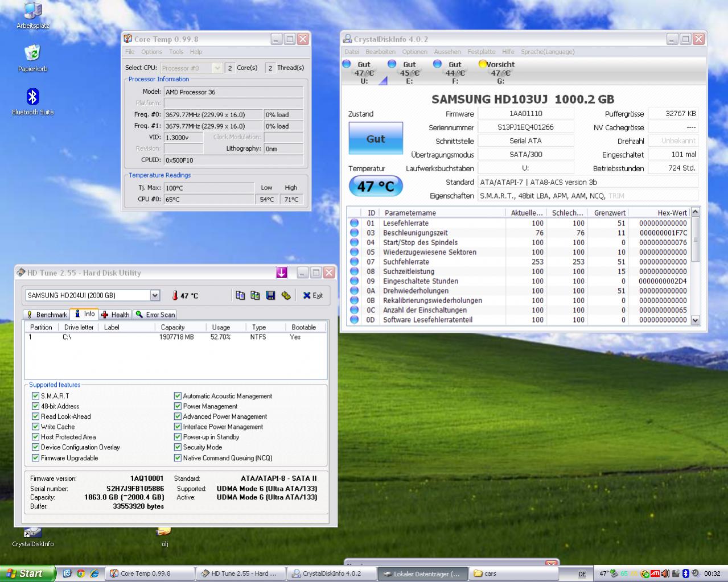Click the ATI tray icon

[655, 573]
